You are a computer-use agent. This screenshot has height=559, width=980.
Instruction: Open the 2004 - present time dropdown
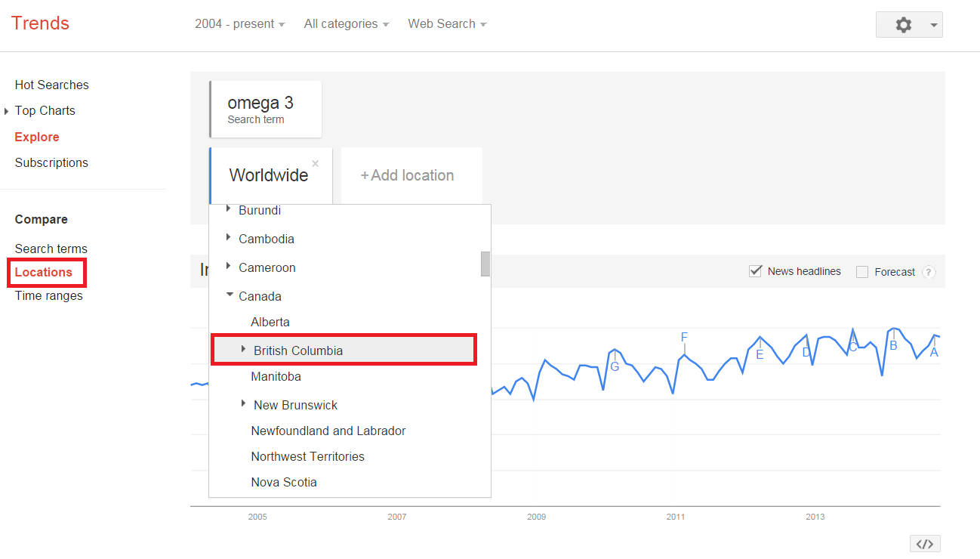click(x=239, y=24)
